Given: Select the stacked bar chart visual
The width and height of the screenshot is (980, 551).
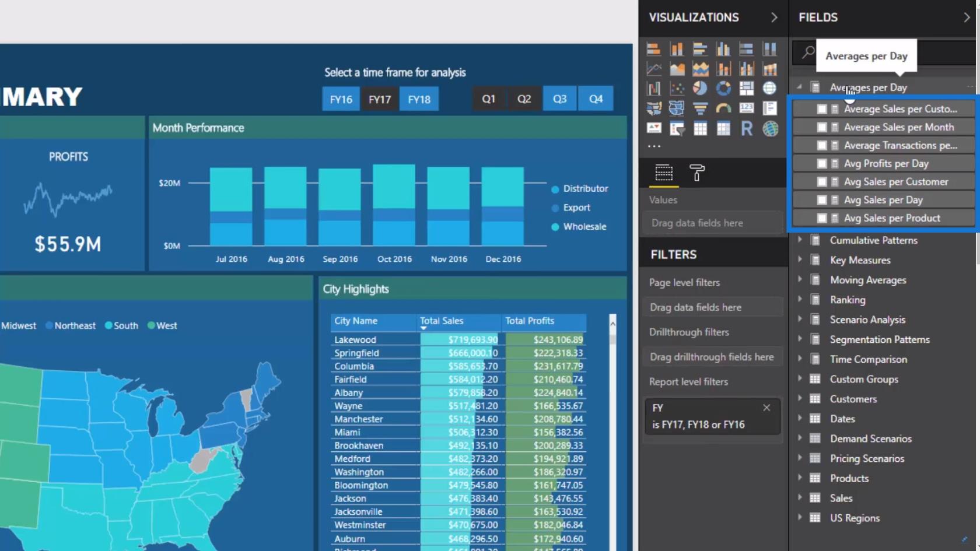Looking at the screenshot, I should pyautogui.click(x=654, y=49).
